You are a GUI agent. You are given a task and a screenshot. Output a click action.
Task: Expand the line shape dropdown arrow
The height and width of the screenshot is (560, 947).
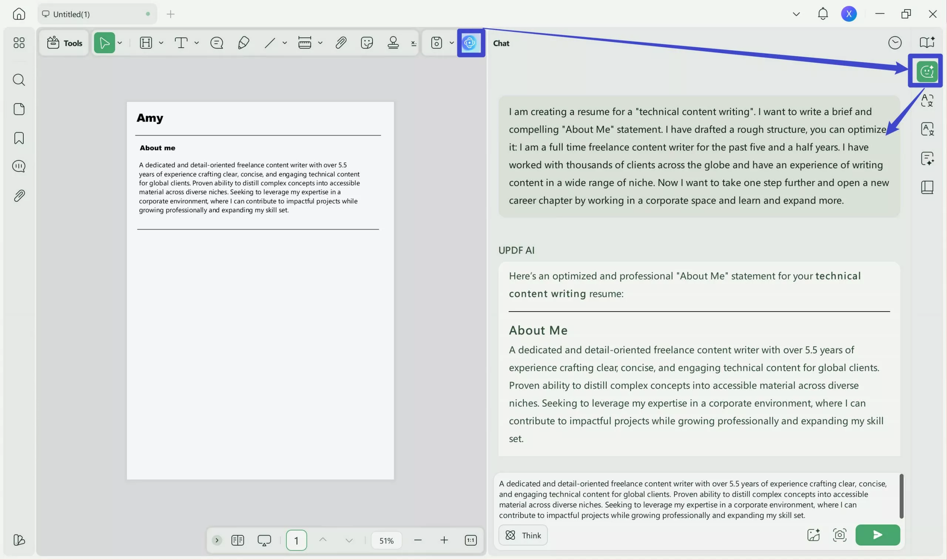click(x=285, y=43)
